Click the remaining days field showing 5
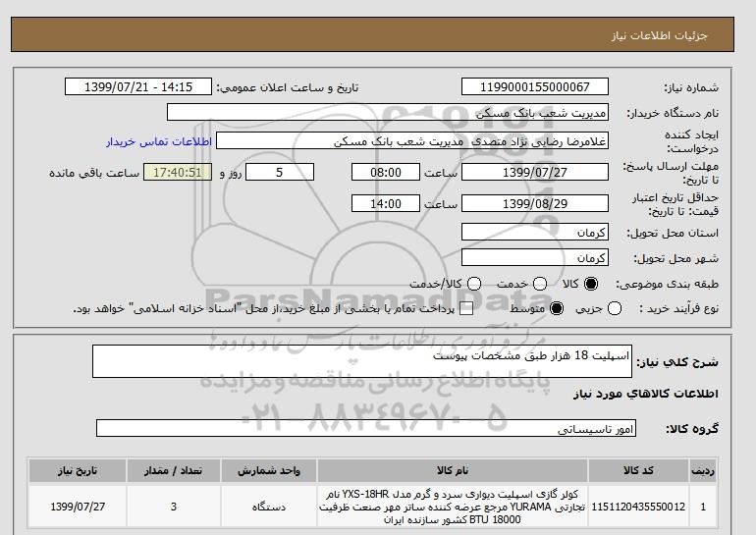756x535 pixels. pos(280,172)
